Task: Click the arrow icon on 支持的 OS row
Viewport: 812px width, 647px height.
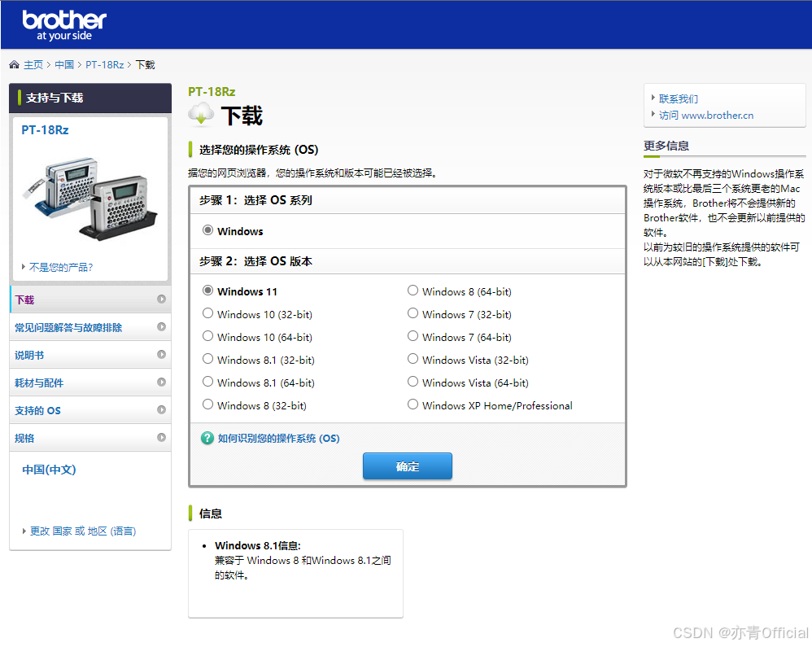Action: [x=162, y=409]
